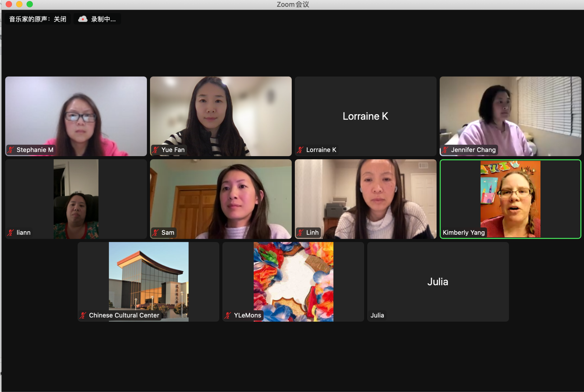This screenshot has width=584, height=392.
Task: Click Yue Fan's muted microphone icon
Action: [x=156, y=150]
